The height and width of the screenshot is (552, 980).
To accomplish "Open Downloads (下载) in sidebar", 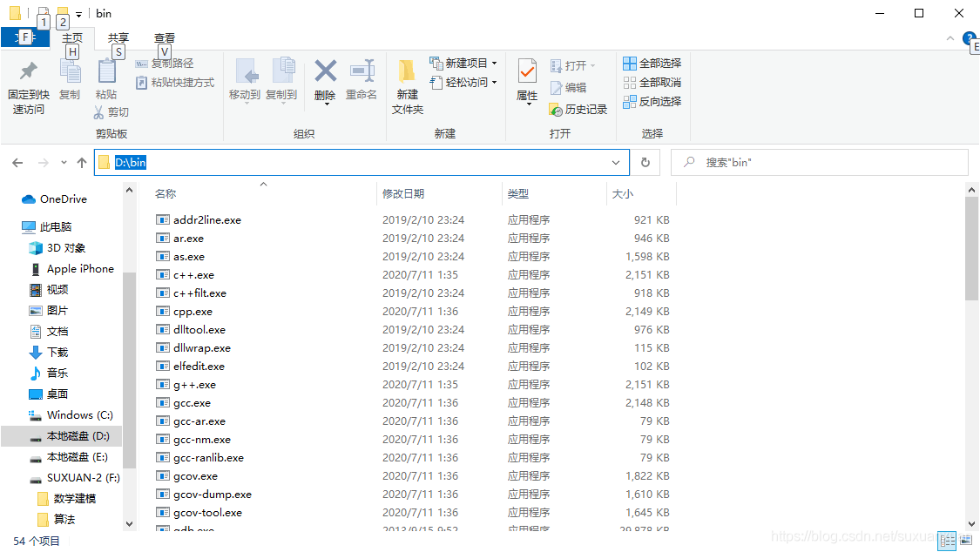I will (49, 352).
